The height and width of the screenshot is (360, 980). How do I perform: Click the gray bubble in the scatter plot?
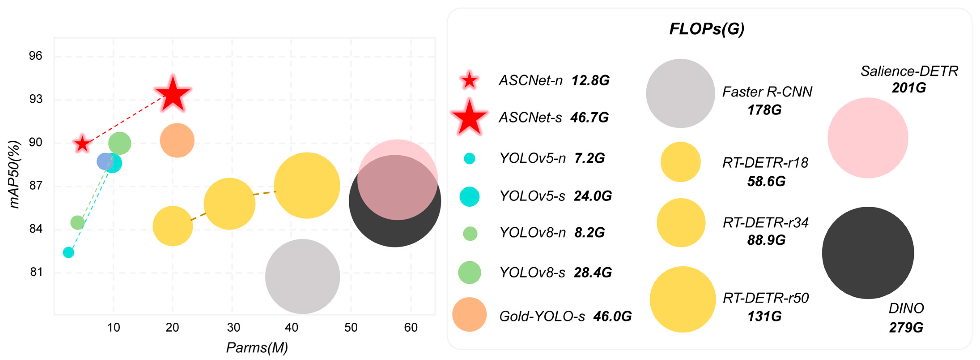pos(302,277)
